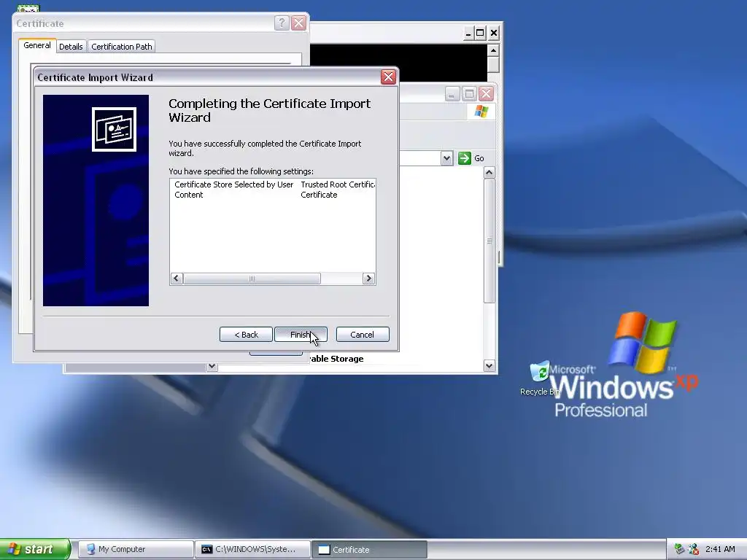Close the Explorer window

pos(486,94)
